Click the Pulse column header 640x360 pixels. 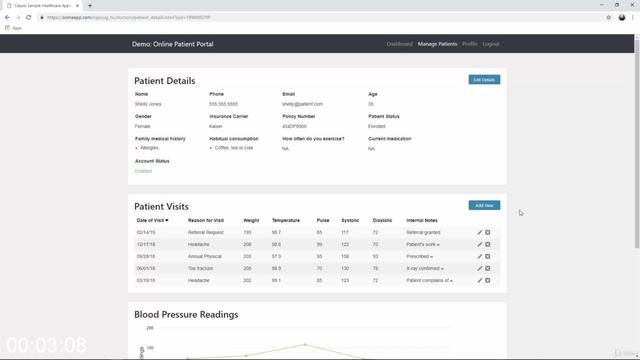coord(323,220)
